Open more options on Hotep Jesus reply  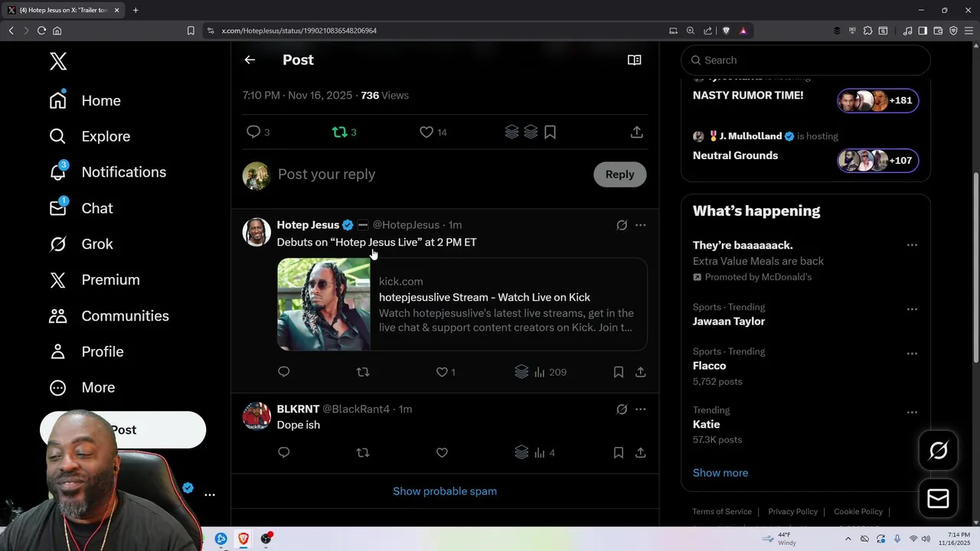[x=640, y=225]
